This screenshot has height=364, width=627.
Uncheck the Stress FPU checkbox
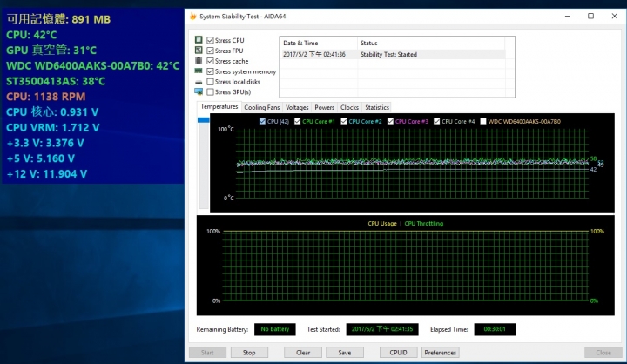click(x=211, y=51)
